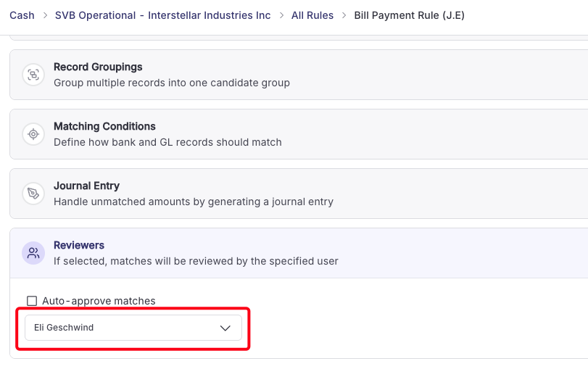This screenshot has width=588, height=369.
Task: Go to the Cash breadcrumb
Action: [22, 15]
